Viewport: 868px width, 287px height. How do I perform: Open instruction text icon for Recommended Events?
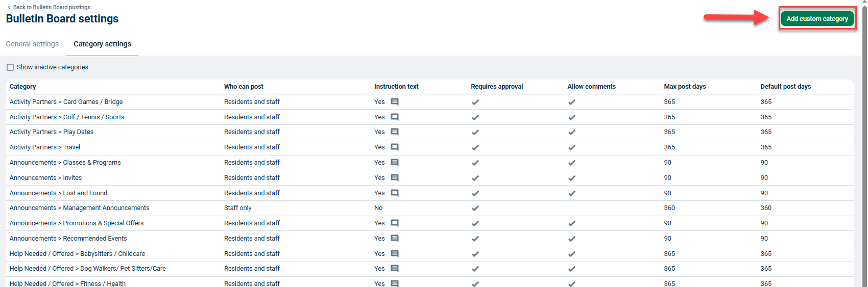395,239
